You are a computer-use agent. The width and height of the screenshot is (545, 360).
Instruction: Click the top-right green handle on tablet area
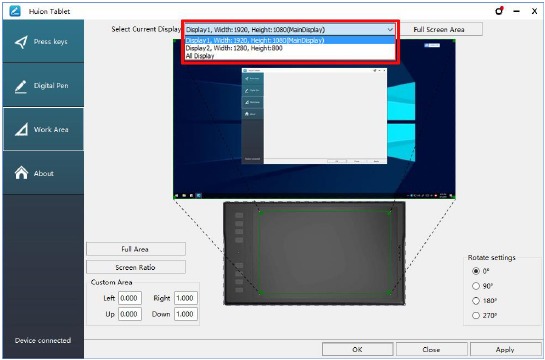click(389, 213)
